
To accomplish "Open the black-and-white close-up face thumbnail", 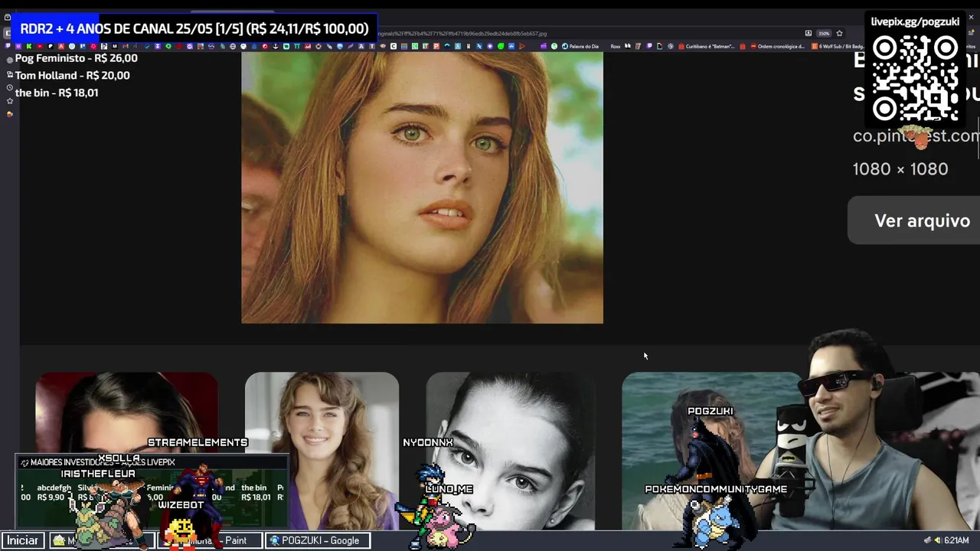I will click(x=511, y=451).
